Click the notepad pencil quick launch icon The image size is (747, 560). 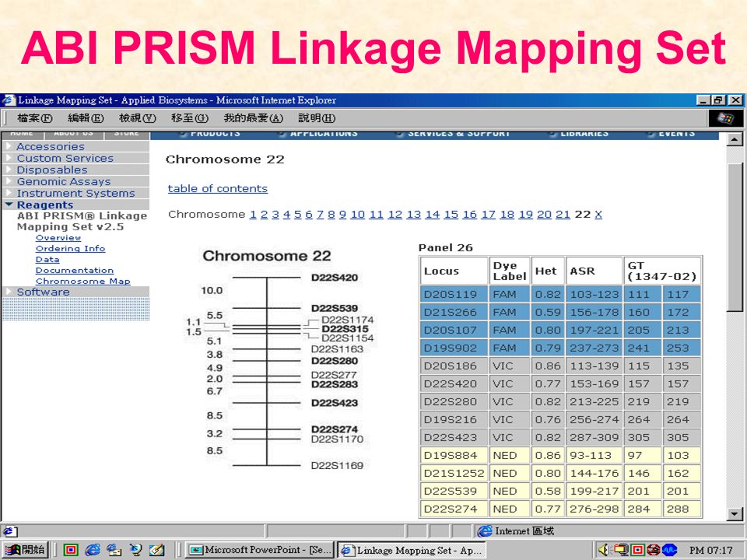pyautogui.click(x=156, y=550)
